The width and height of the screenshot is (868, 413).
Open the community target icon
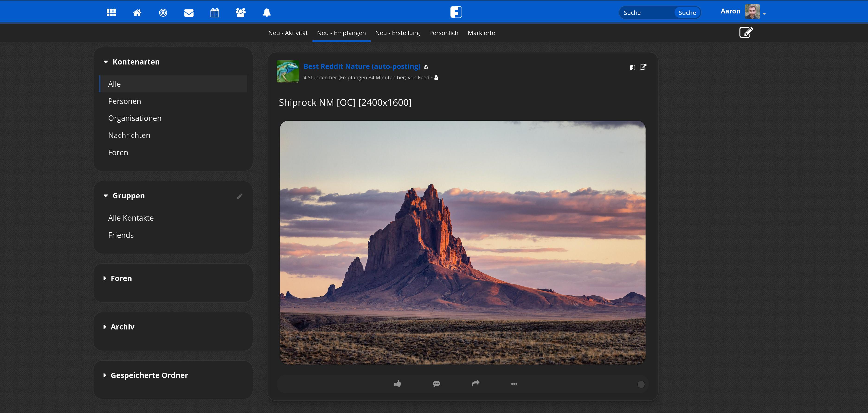tap(163, 13)
